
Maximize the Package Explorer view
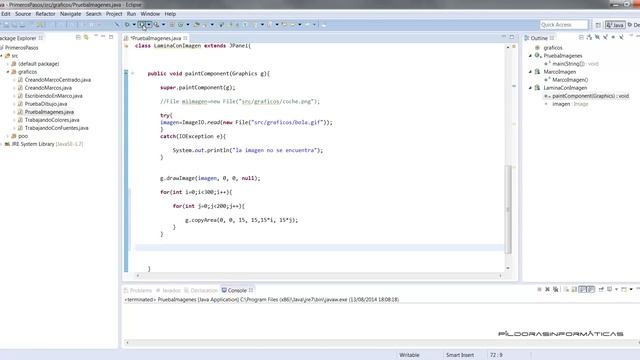111,37
